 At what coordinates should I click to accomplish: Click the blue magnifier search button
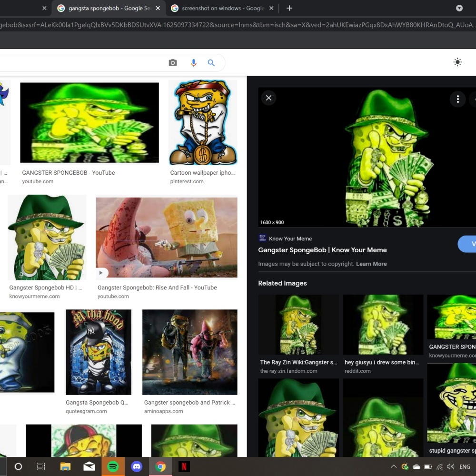point(211,63)
